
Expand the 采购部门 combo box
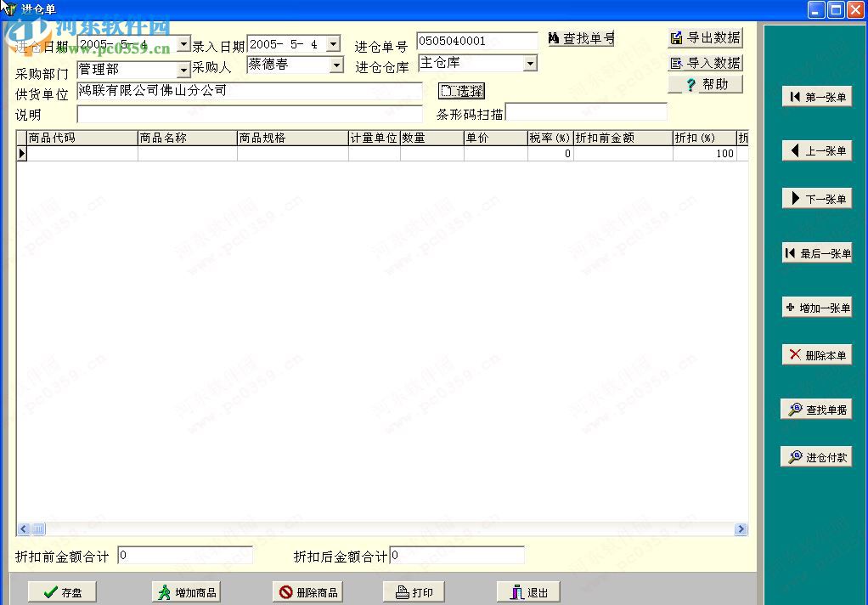(183, 70)
